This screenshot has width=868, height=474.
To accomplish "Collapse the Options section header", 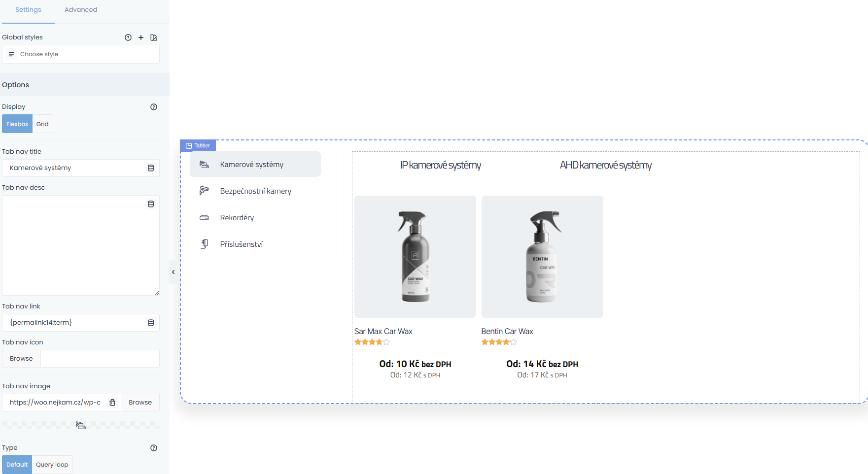I will pyautogui.click(x=85, y=85).
